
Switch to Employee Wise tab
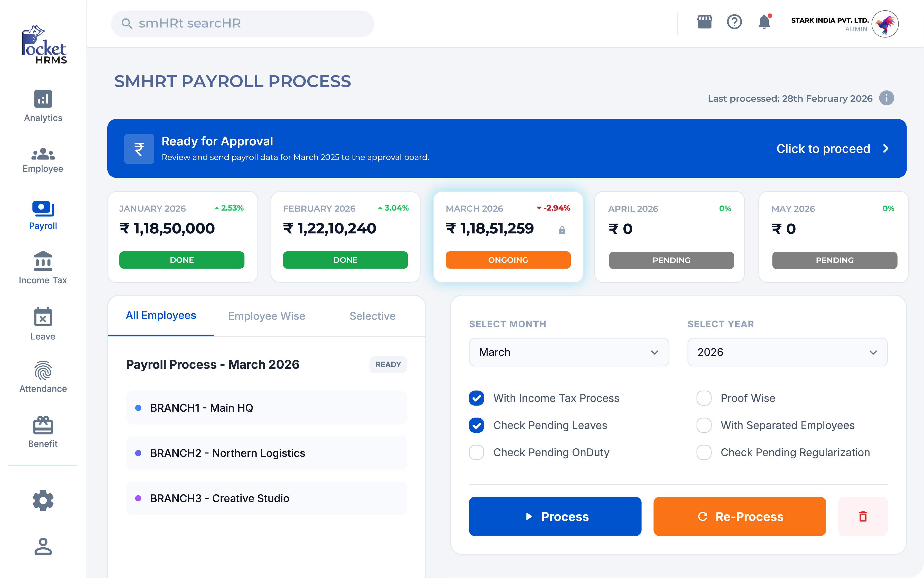click(x=266, y=316)
